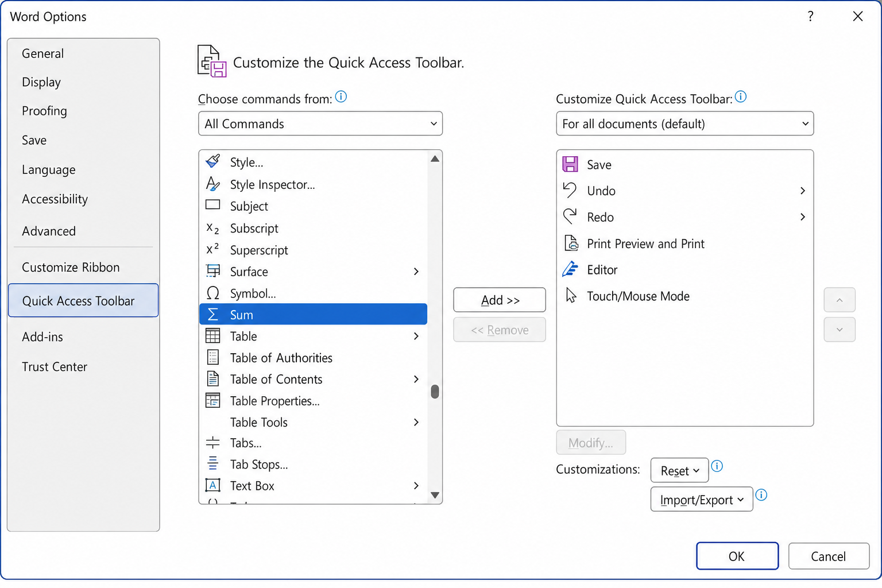Expand the Redo split arrow
Viewport: 882px width, 588px height.
(x=803, y=216)
